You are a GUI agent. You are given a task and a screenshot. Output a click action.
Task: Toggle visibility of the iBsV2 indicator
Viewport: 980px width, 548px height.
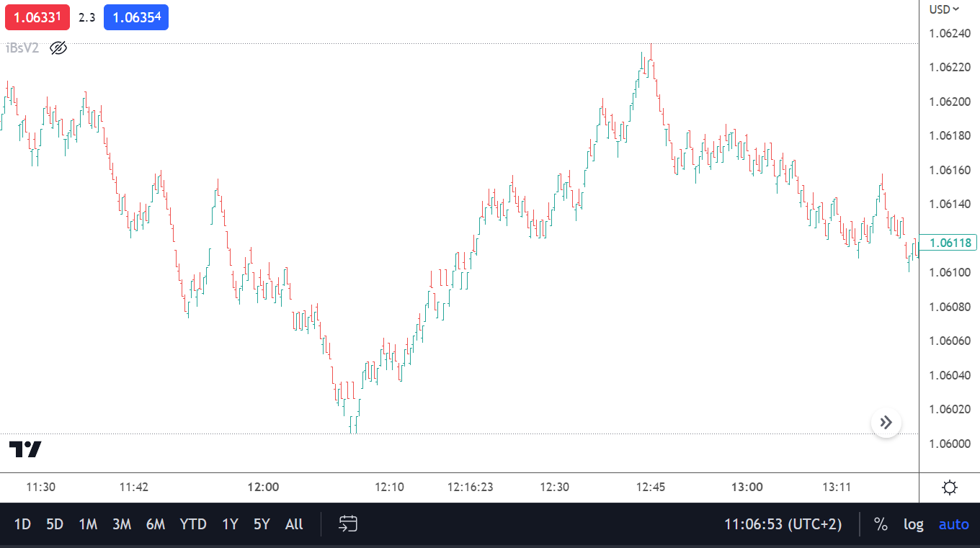[58, 48]
